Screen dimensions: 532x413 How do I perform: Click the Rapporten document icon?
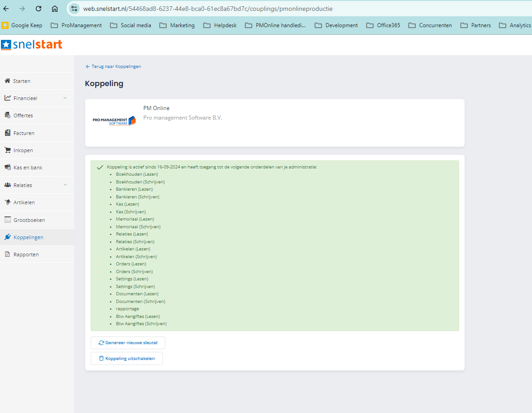click(7, 254)
